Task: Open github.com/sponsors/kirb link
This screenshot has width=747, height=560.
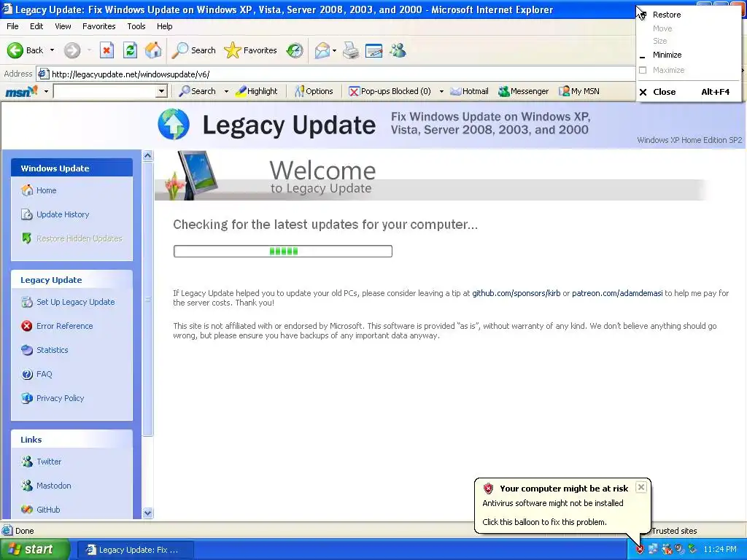Action: point(516,293)
